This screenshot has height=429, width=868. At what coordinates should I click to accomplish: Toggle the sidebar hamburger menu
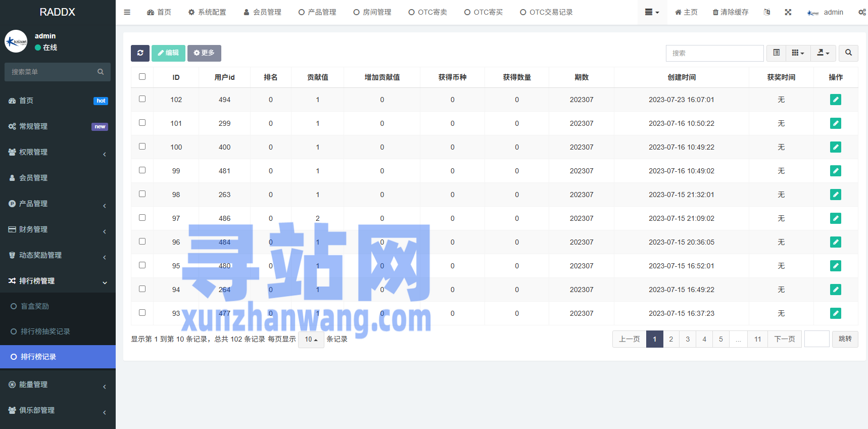(127, 12)
